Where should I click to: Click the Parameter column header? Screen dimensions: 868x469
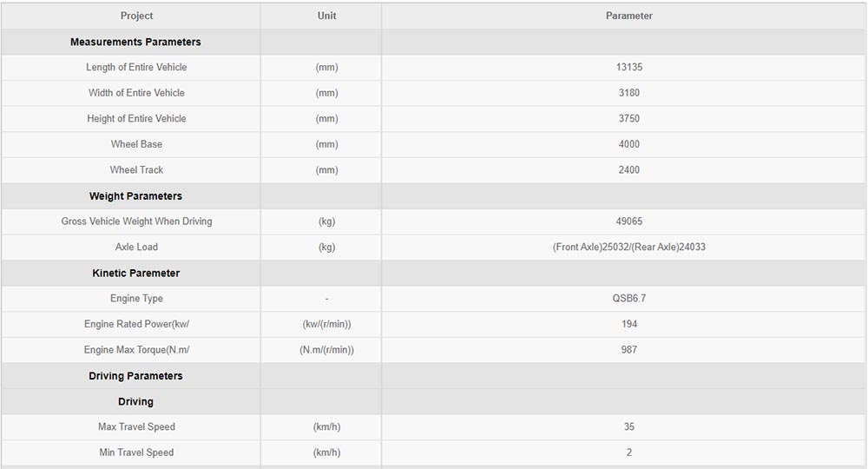point(628,16)
